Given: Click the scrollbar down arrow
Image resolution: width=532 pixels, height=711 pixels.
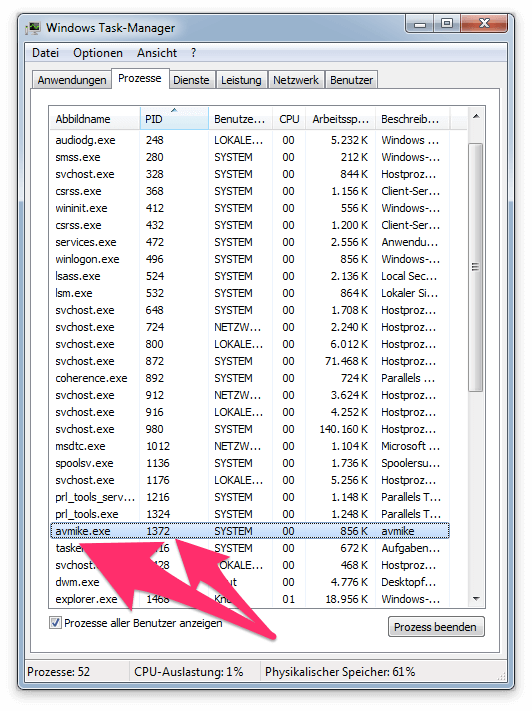Looking at the screenshot, I should [476, 599].
